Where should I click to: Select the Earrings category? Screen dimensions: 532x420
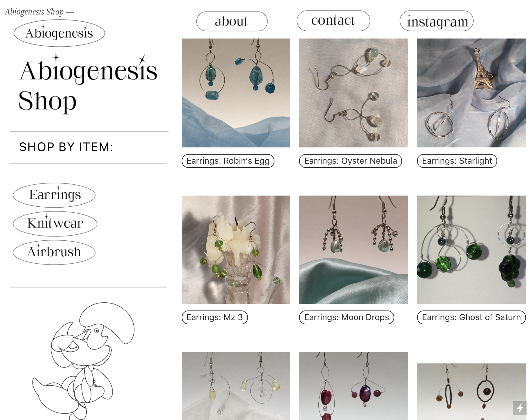pyautogui.click(x=54, y=195)
